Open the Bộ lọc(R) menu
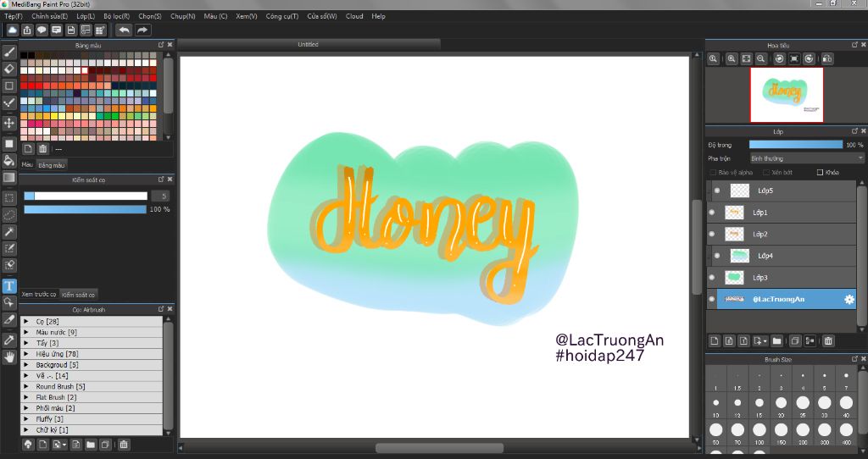This screenshot has height=459, width=868. [116, 16]
